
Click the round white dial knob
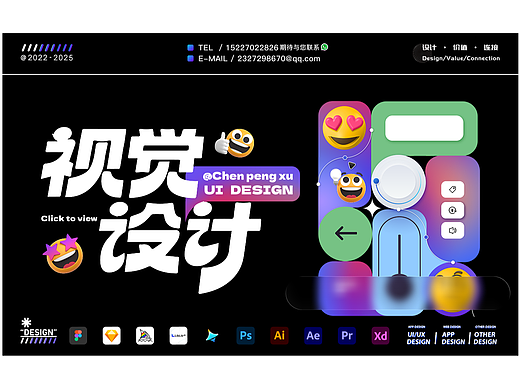[x=398, y=182]
